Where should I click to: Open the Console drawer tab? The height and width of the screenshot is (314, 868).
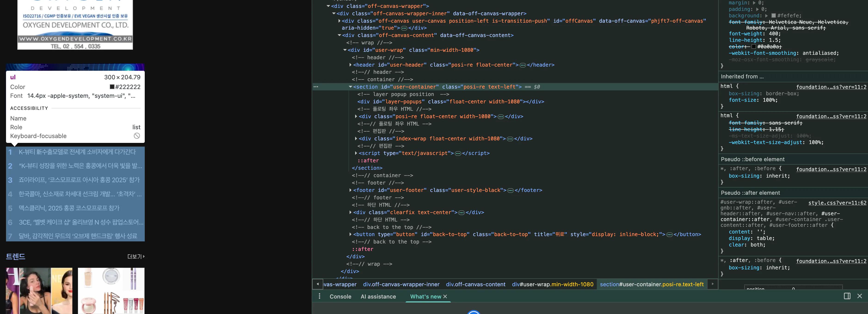[x=340, y=296]
